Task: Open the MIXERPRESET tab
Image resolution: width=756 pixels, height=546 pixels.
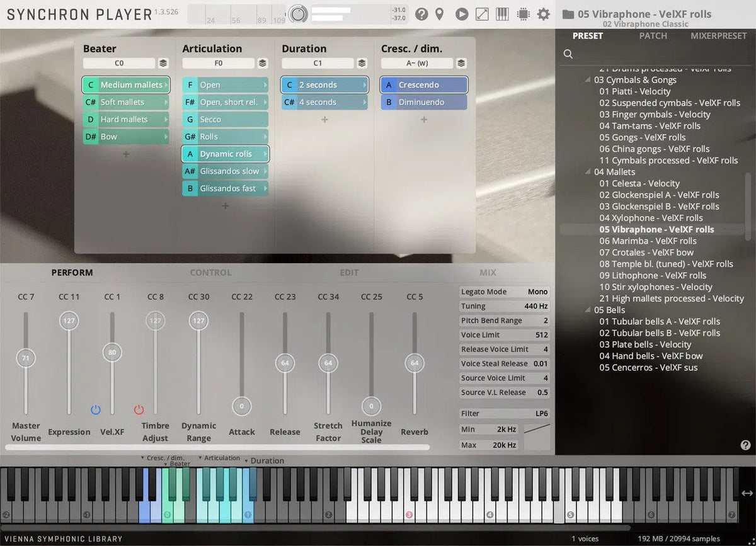Action: click(718, 36)
